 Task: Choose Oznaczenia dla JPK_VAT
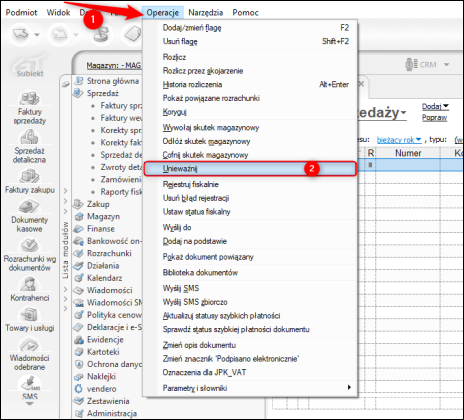(250, 372)
